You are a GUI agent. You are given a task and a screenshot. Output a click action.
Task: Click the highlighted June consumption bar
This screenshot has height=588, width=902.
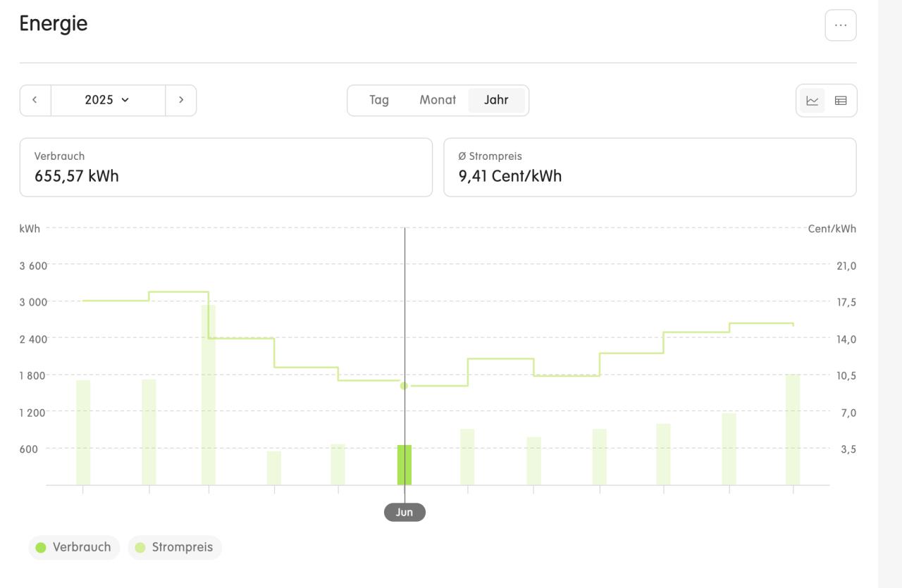point(404,465)
